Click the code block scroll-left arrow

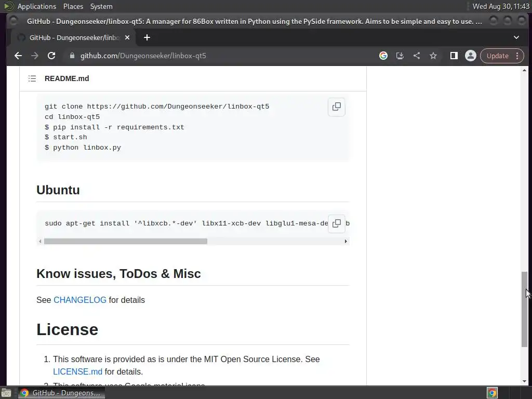40,241
